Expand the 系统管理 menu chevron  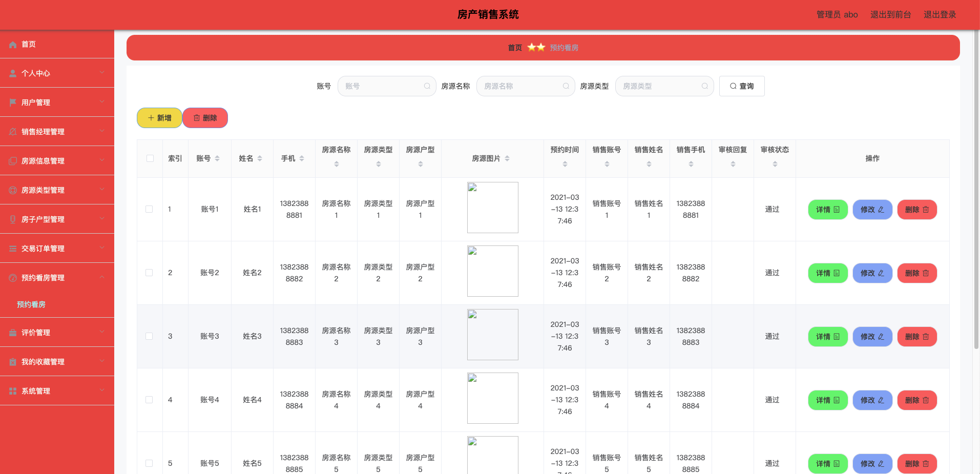click(x=102, y=390)
